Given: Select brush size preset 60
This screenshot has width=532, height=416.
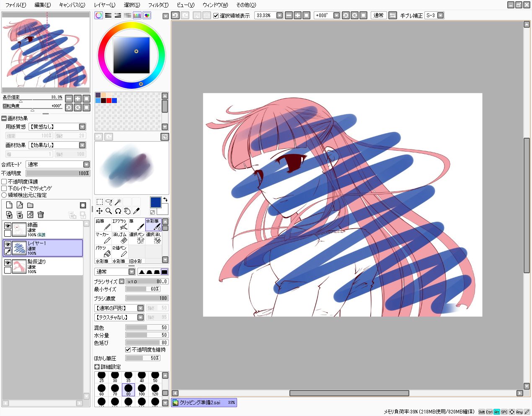Looking at the screenshot, I should coord(101,390).
